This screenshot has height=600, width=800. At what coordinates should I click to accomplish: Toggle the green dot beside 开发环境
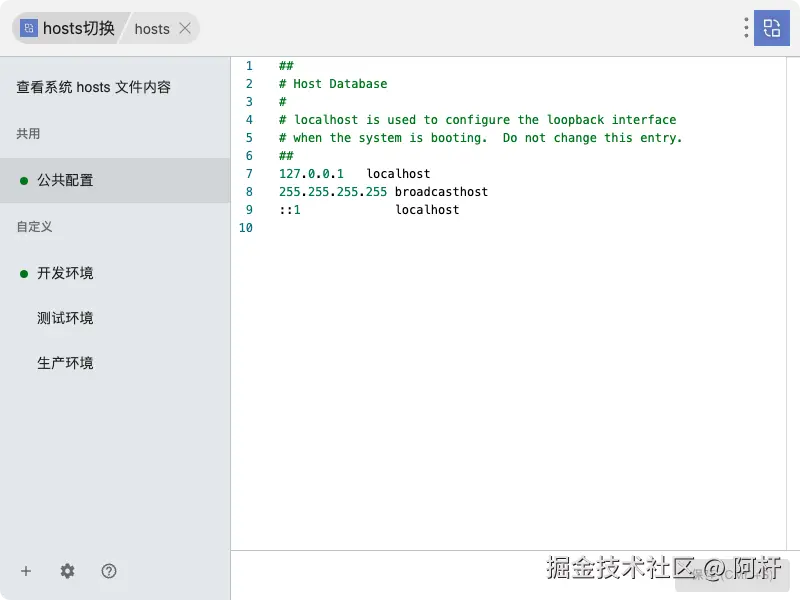pyautogui.click(x=24, y=273)
